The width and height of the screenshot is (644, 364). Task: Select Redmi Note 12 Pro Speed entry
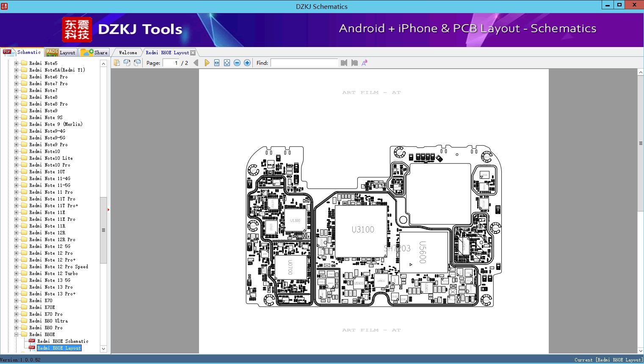[x=59, y=267]
